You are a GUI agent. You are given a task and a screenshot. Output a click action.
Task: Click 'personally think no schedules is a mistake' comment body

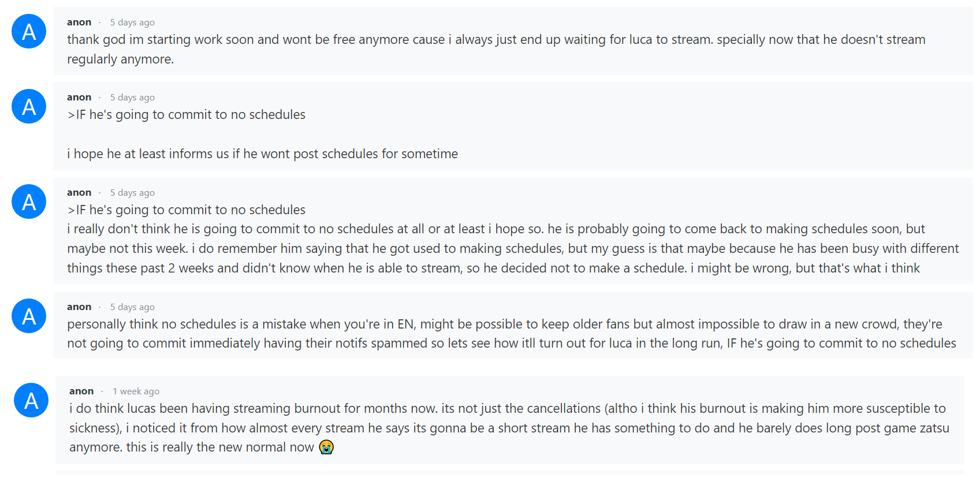512,334
